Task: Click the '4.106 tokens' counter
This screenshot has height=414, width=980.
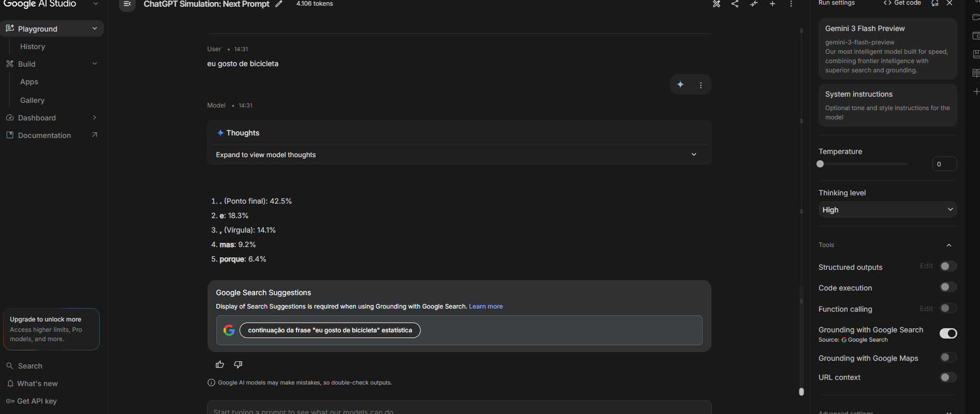Action: (x=315, y=4)
